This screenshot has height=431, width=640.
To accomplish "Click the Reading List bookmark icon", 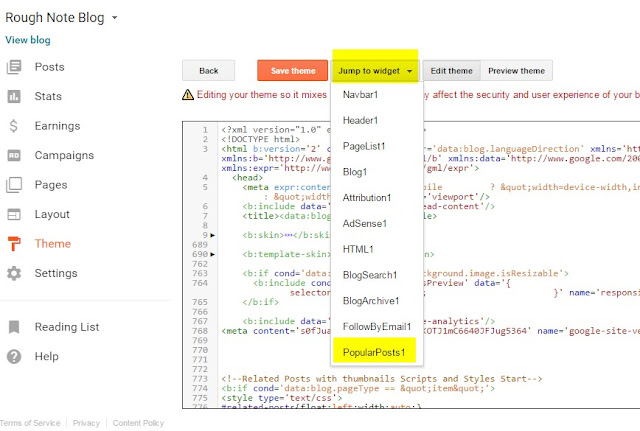I will tap(14, 327).
